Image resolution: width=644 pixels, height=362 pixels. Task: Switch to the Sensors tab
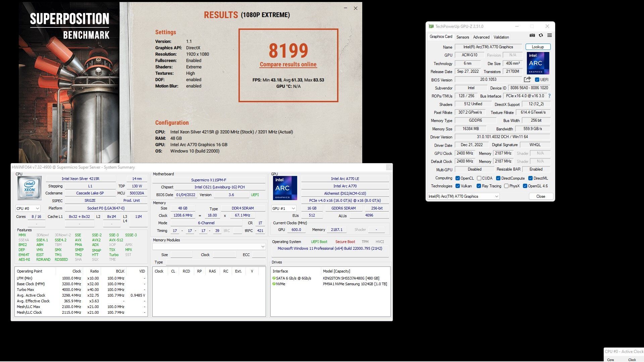tap(463, 37)
